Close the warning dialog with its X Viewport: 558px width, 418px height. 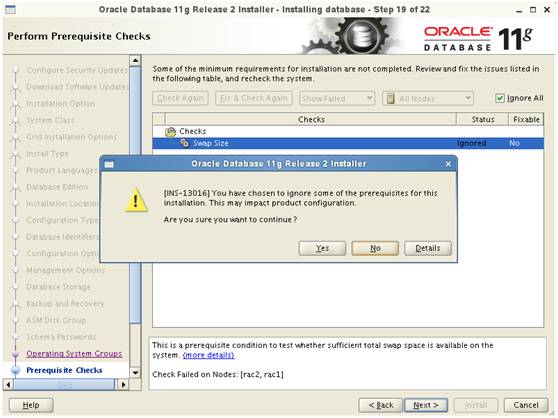coord(448,164)
